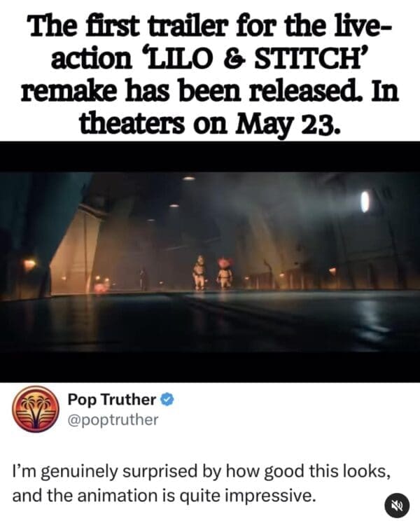The width and height of the screenshot is (420, 528).
Task: Click the word "theaters" in the headline
Action: [x=132, y=123]
